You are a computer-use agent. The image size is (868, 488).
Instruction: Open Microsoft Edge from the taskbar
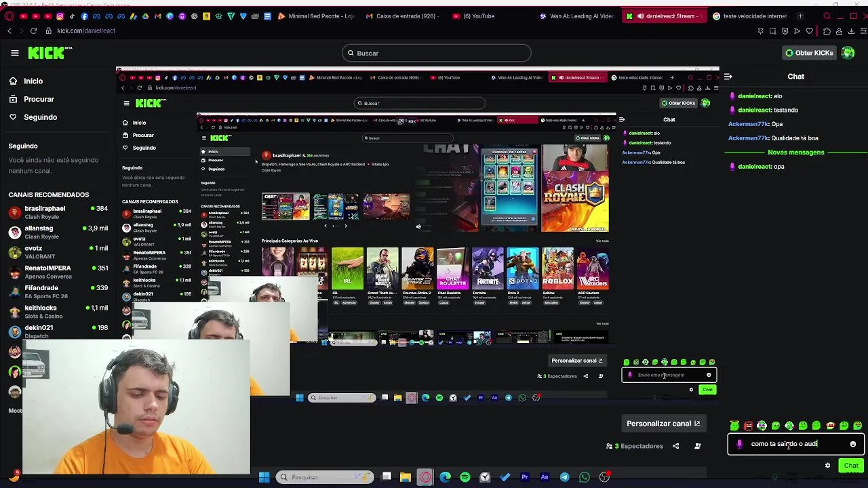point(446,477)
